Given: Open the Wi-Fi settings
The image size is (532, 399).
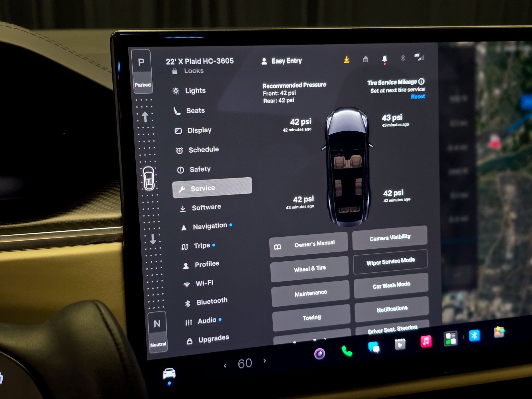Looking at the screenshot, I should pos(198,284).
